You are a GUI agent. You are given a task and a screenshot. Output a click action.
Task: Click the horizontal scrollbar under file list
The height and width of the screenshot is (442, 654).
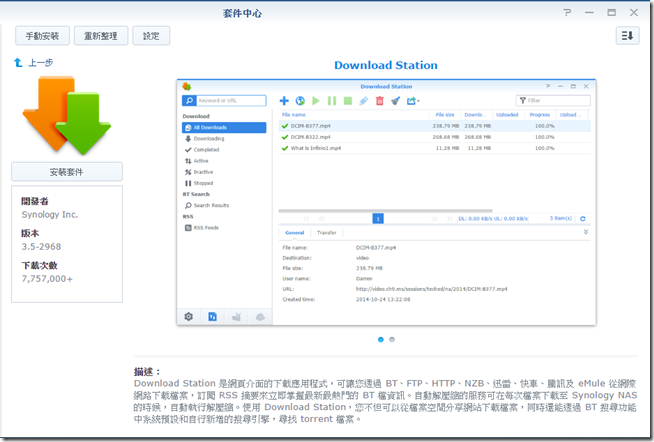(x=385, y=211)
